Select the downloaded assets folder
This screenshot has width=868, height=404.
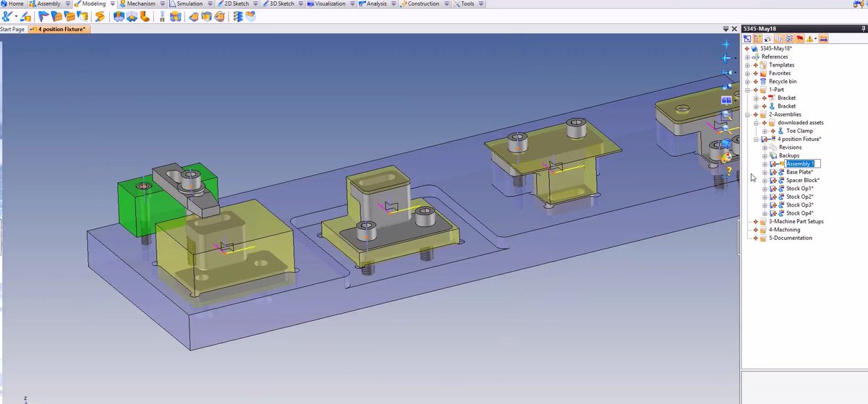(800, 123)
